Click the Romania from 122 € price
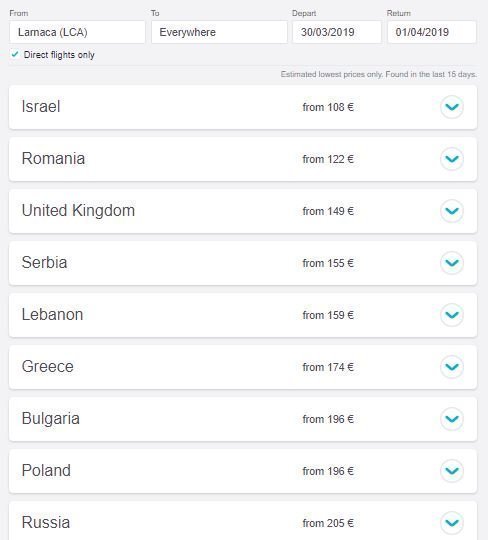 click(x=328, y=159)
